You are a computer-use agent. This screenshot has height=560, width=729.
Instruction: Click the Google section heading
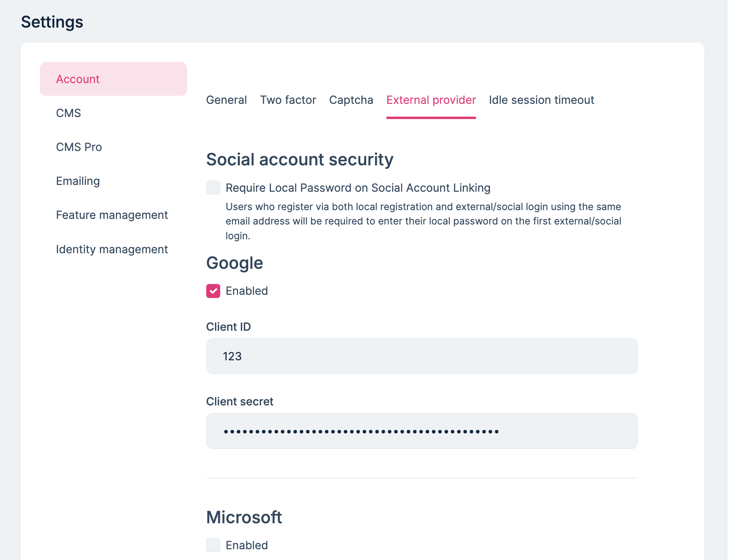point(235,263)
